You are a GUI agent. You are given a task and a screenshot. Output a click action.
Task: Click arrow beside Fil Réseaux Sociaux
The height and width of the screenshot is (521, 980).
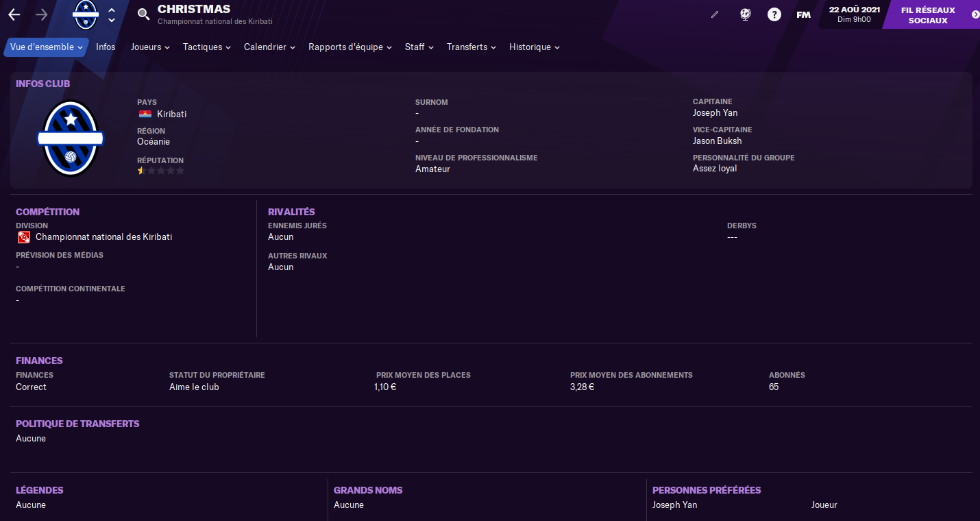[976, 14]
